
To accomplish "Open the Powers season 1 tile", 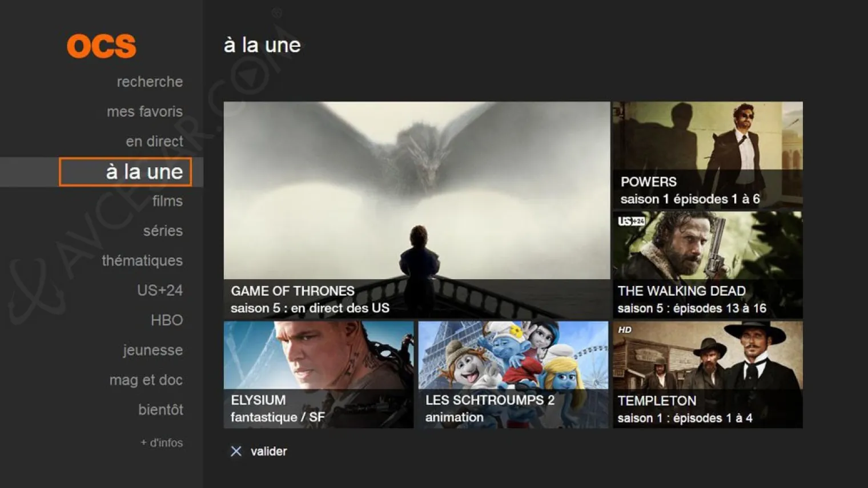I will (x=708, y=155).
